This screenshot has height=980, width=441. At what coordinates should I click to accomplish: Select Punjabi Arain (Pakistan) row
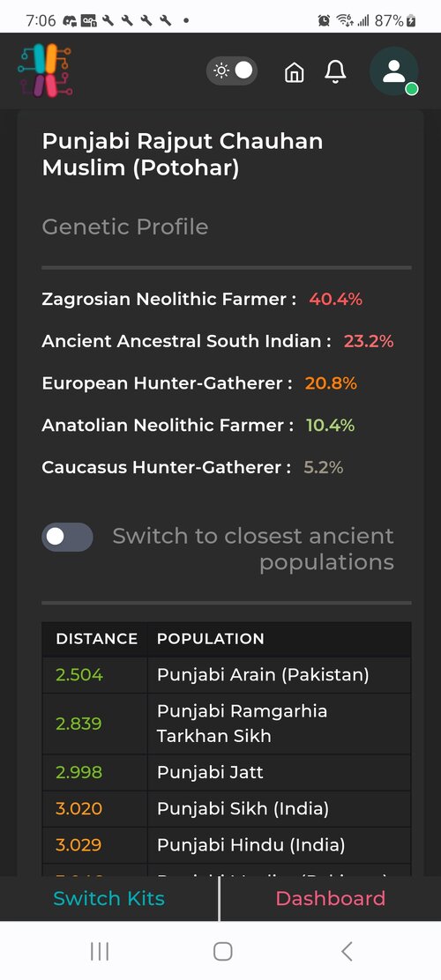point(227,675)
